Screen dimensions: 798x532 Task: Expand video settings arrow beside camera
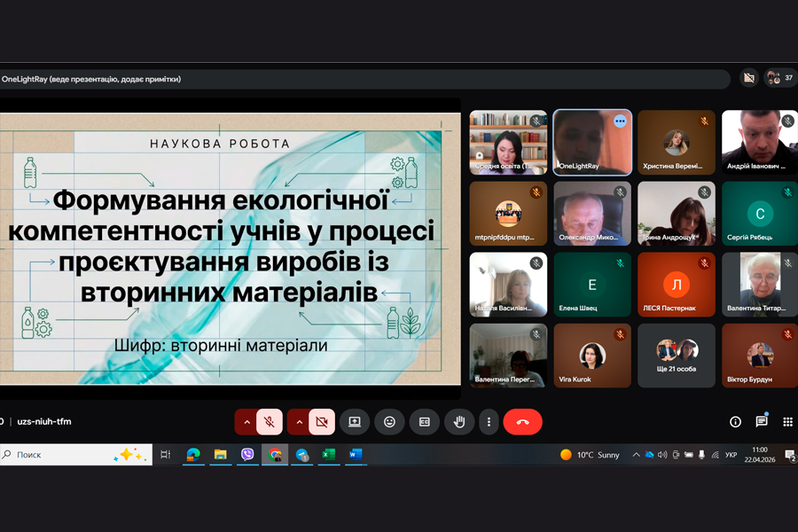[x=299, y=422]
